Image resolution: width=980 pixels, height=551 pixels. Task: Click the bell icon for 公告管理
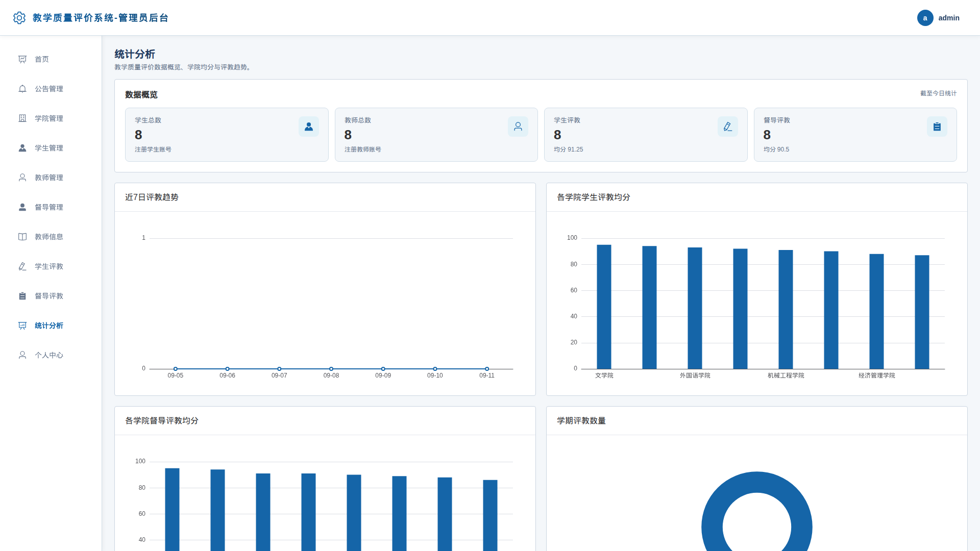[22, 89]
